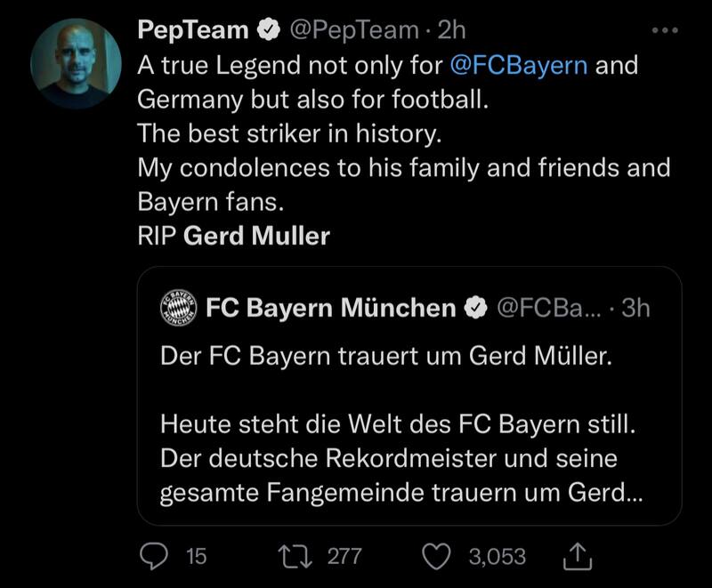The image size is (712, 588).
Task: Open the more options three-dot menu
Action: tap(665, 31)
